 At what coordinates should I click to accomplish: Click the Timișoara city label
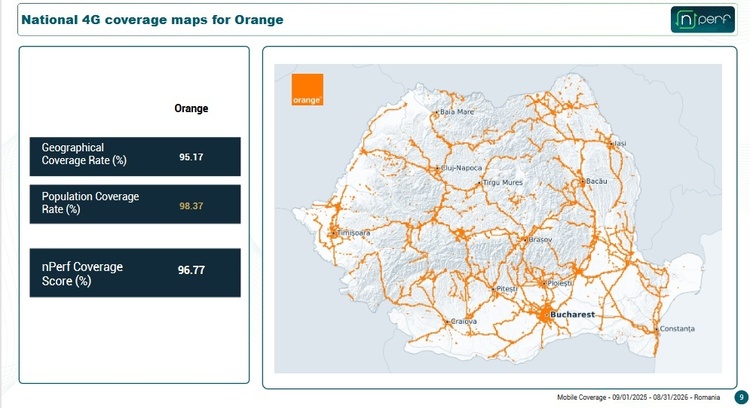pos(353,232)
